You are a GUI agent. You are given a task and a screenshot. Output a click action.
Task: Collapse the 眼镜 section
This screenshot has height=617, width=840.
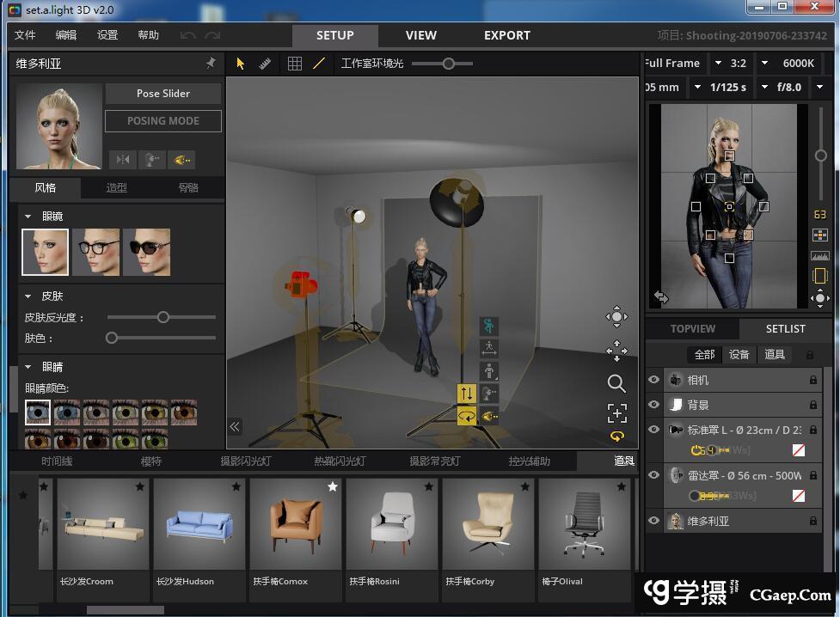pos(28,217)
